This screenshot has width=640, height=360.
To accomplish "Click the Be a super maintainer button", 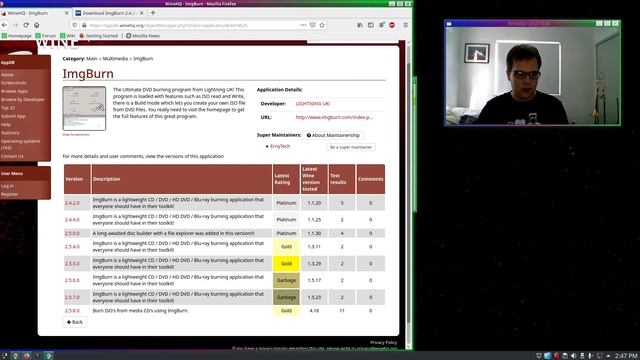I will (351, 147).
